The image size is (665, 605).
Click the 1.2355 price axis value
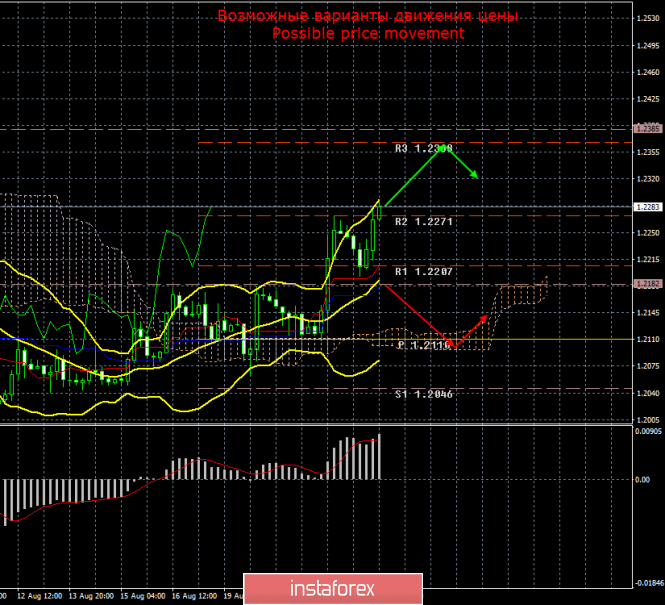click(x=648, y=152)
